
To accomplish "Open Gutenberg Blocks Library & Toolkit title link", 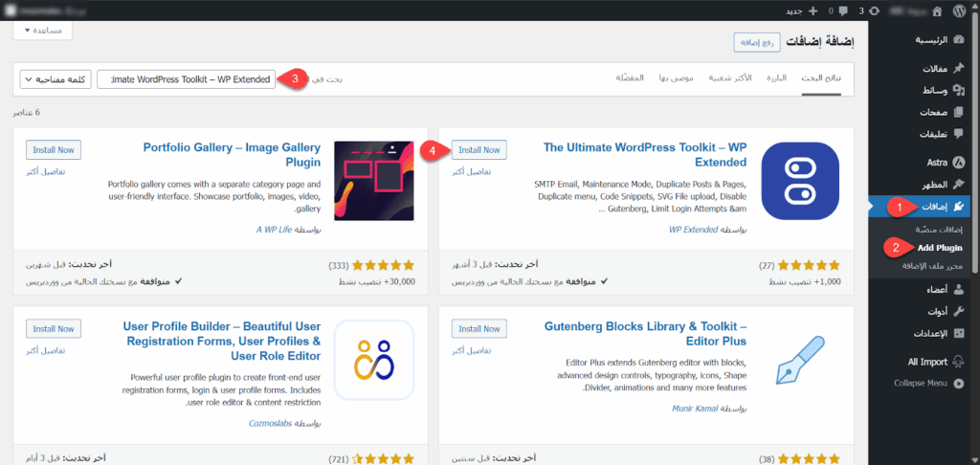I will (646, 334).
